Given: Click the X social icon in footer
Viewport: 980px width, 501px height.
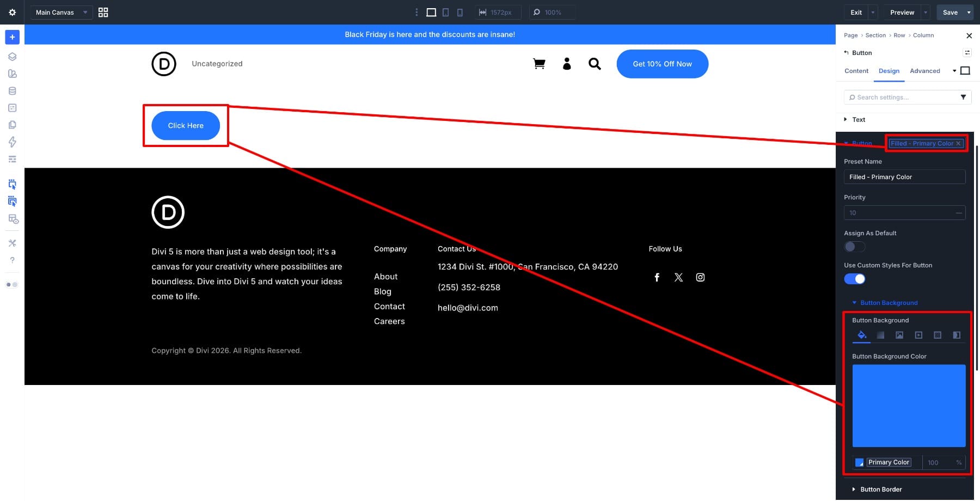Looking at the screenshot, I should click(678, 277).
